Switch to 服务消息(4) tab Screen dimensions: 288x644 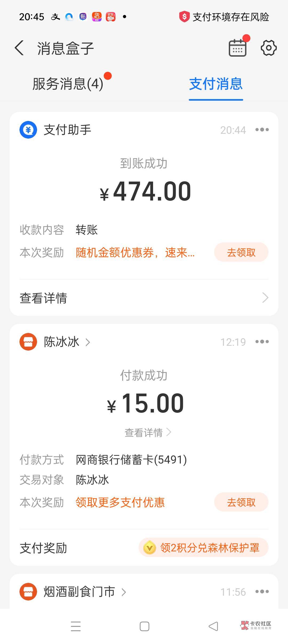click(x=68, y=84)
